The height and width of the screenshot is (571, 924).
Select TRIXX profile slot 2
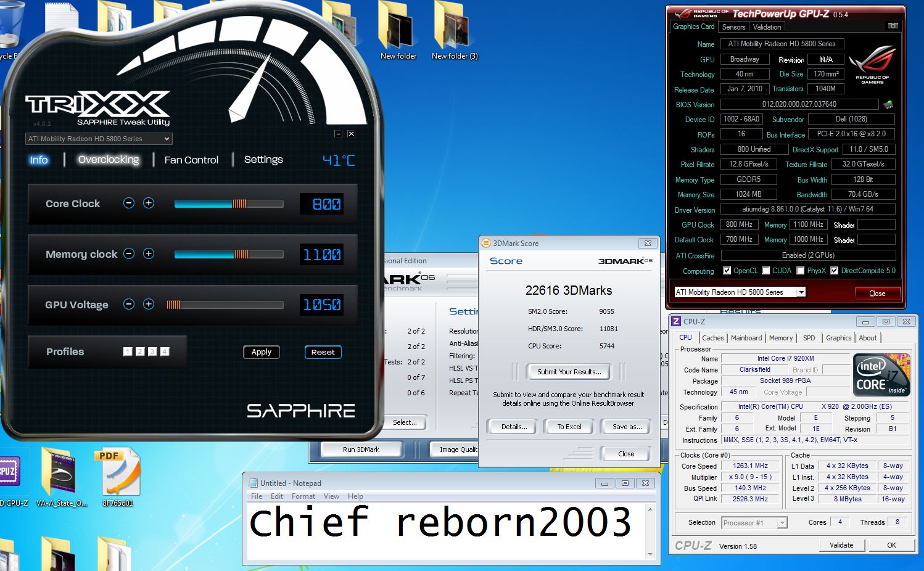click(140, 351)
